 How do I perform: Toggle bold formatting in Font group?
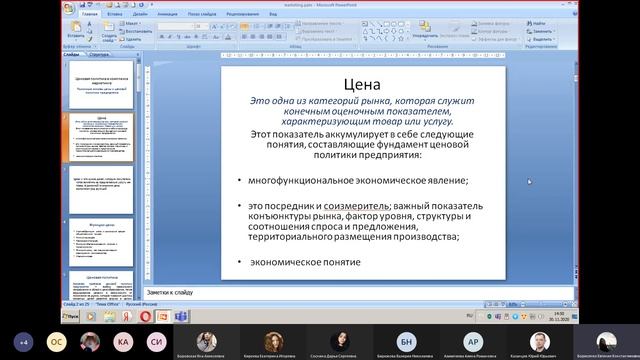(162, 37)
